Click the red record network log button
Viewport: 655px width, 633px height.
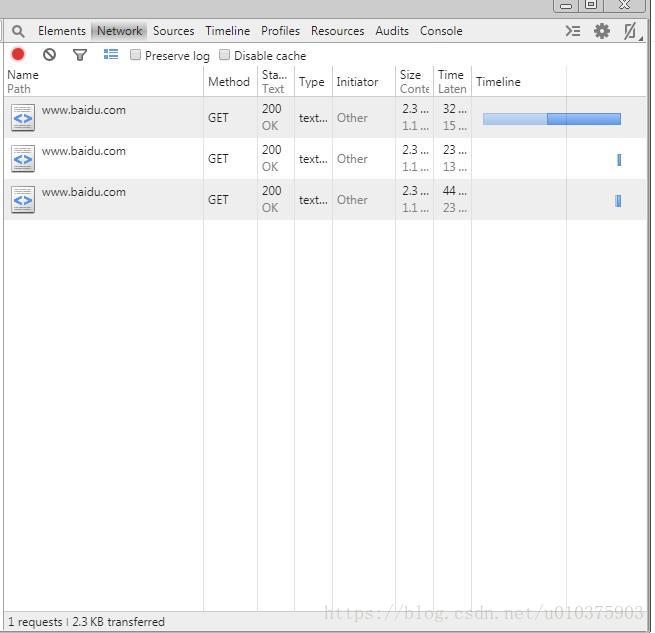coord(18,54)
